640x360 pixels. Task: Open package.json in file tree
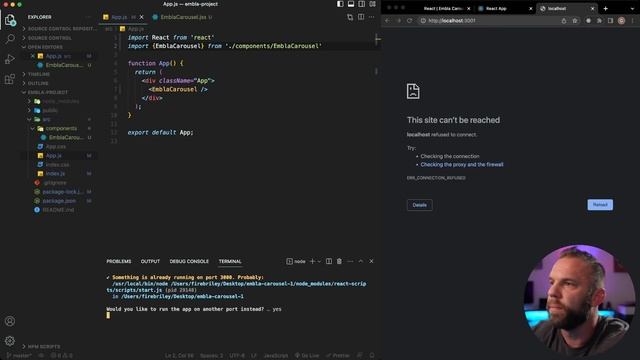tap(60, 201)
